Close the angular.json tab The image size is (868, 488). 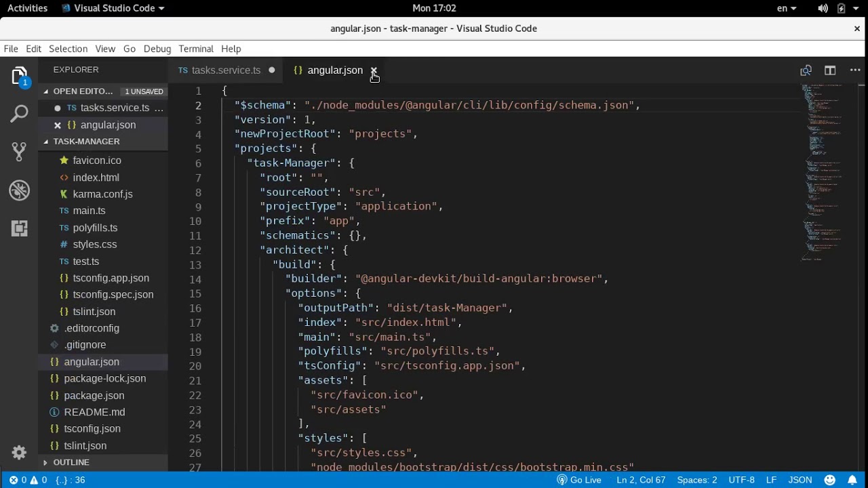pos(374,70)
